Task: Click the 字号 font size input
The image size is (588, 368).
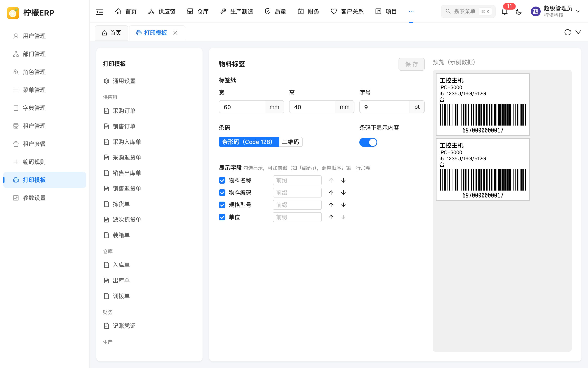Action: point(384,107)
